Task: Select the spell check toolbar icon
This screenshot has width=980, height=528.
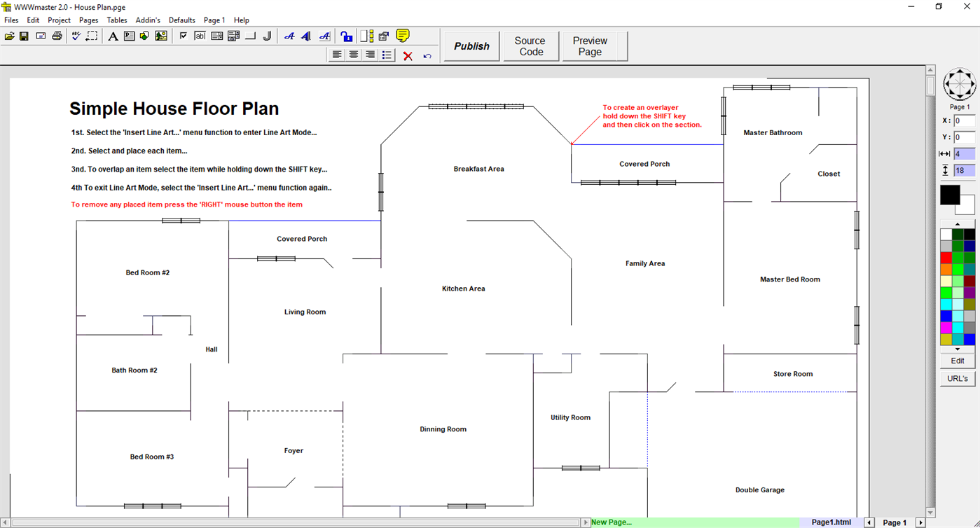Action: (x=76, y=36)
